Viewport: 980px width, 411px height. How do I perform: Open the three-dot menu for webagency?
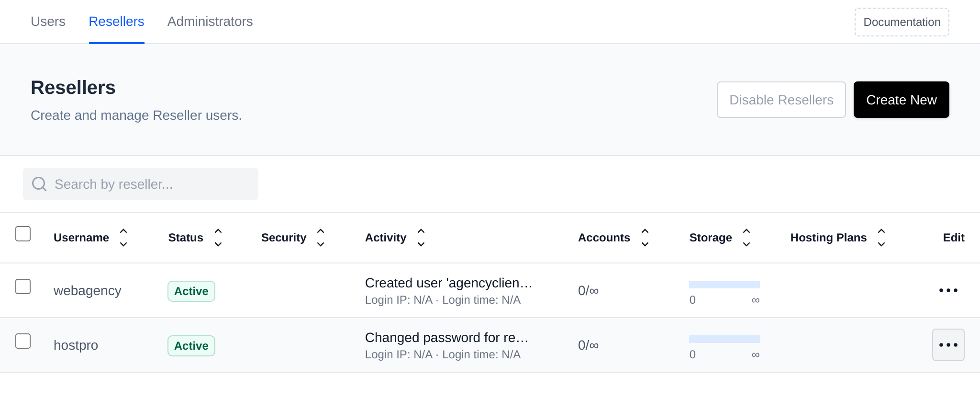coord(948,290)
